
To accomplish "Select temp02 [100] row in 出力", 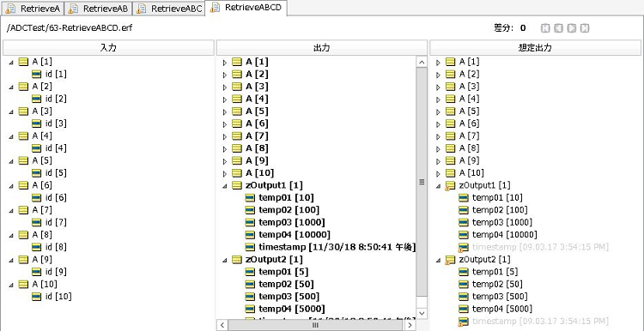I will click(x=283, y=210).
